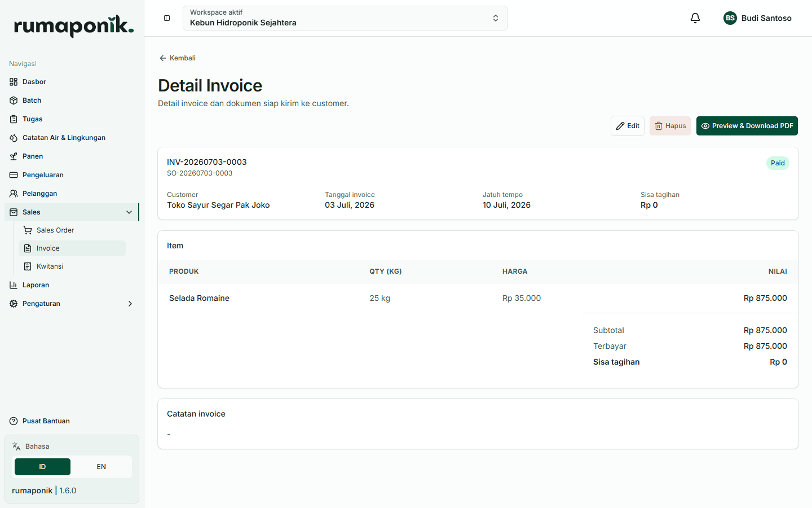
Task: Click the NILAI column header
Action: pos(778,271)
